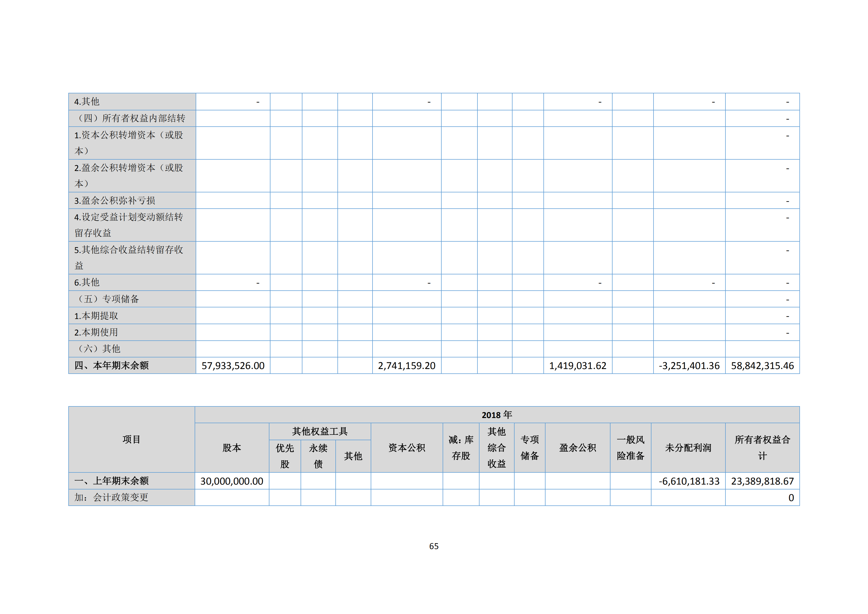Image resolution: width=868 pixels, height=614 pixels.
Task: Click value 23,389,818.67
Action: 763,481
